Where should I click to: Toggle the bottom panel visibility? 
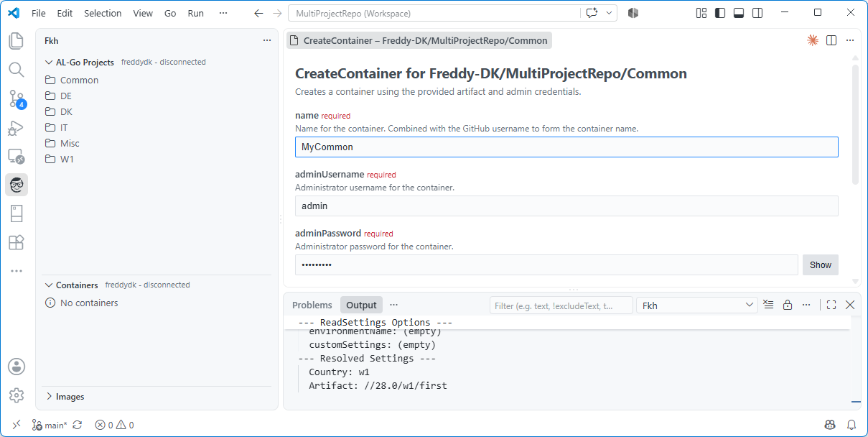739,13
